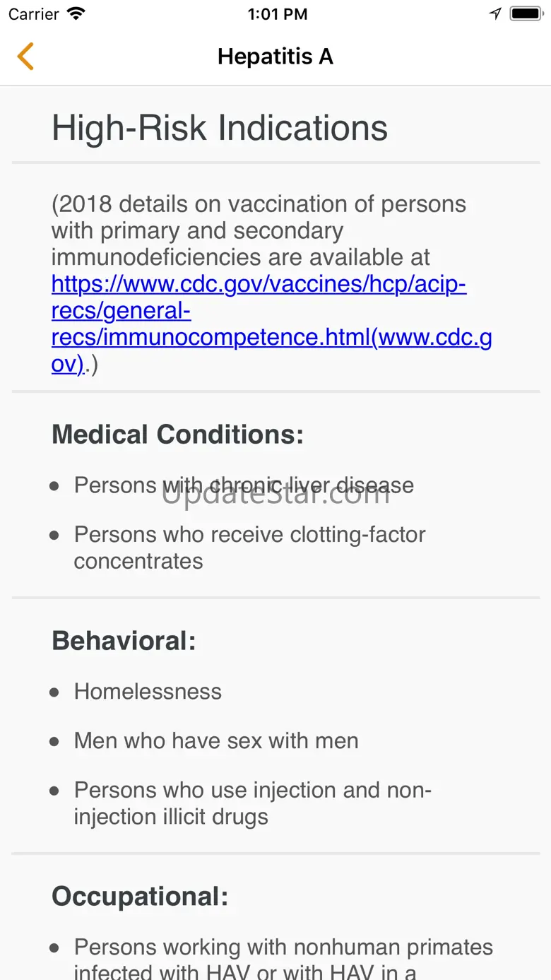Select the injection and non-injection drugs item

[x=252, y=803]
